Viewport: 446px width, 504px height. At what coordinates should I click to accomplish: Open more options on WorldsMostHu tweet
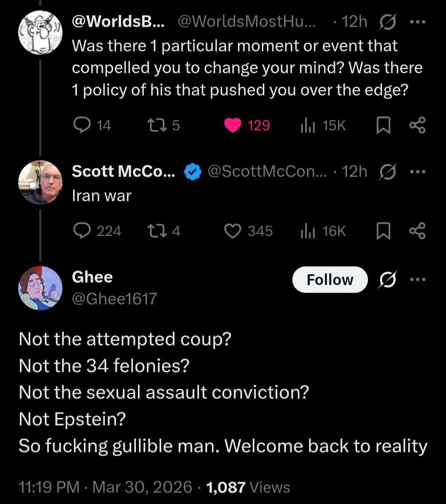pyautogui.click(x=418, y=22)
